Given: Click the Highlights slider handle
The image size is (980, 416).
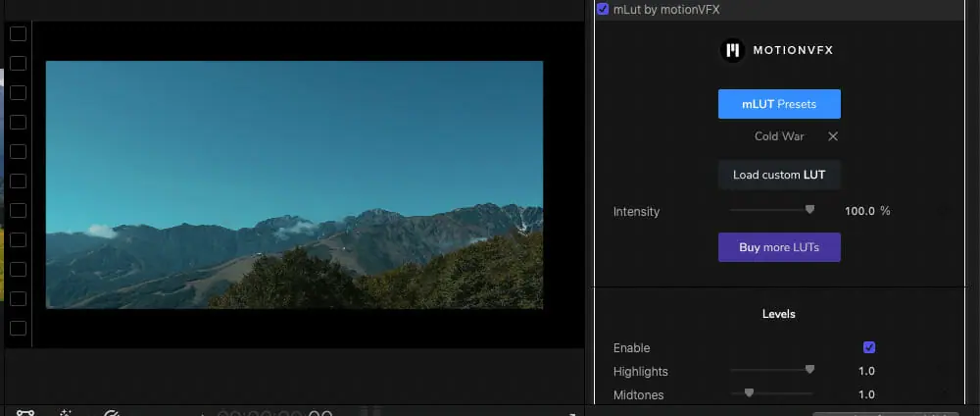Looking at the screenshot, I should [809, 371].
